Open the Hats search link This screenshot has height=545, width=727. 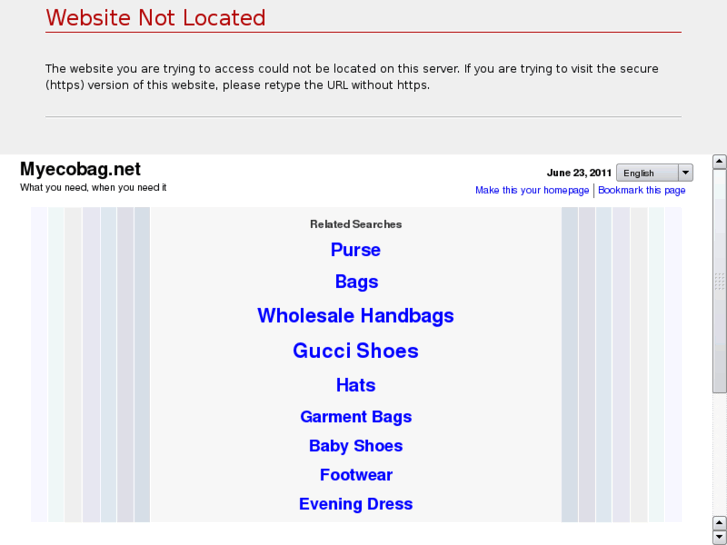[x=356, y=385]
